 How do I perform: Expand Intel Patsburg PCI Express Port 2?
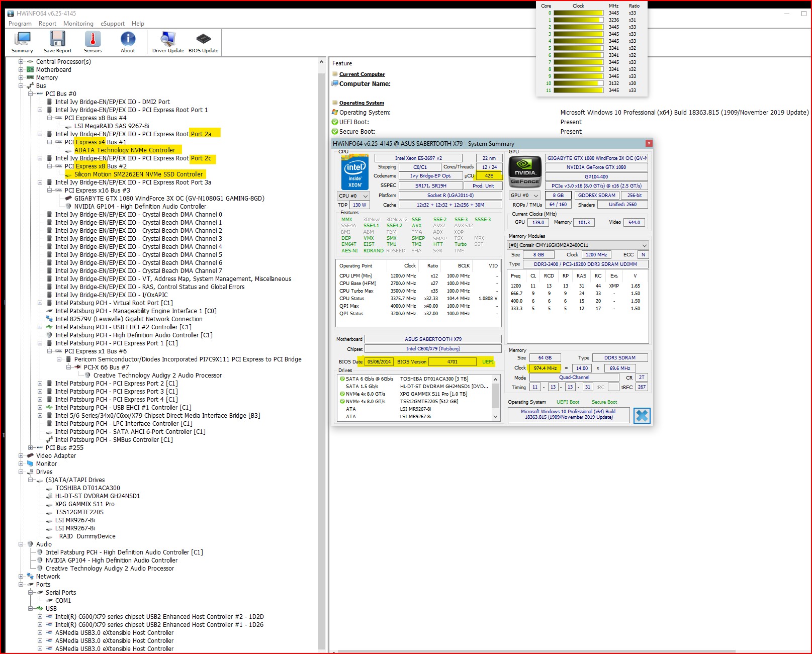tap(40, 384)
